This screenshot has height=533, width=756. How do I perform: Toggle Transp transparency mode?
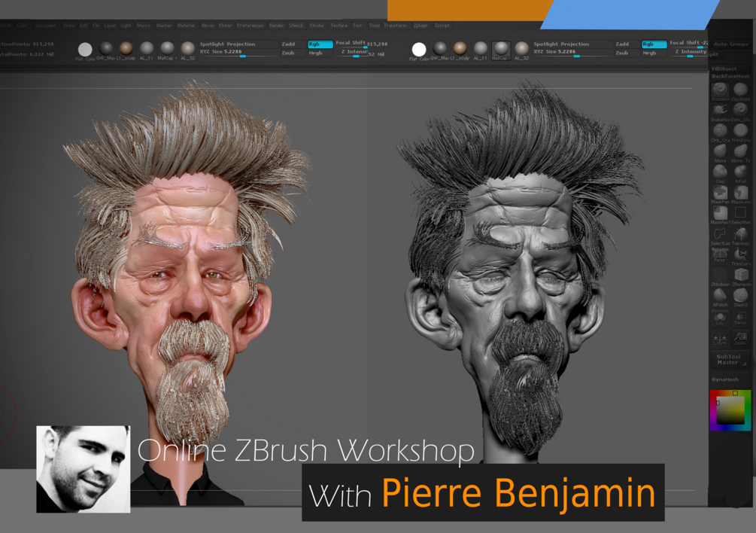point(740,318)
